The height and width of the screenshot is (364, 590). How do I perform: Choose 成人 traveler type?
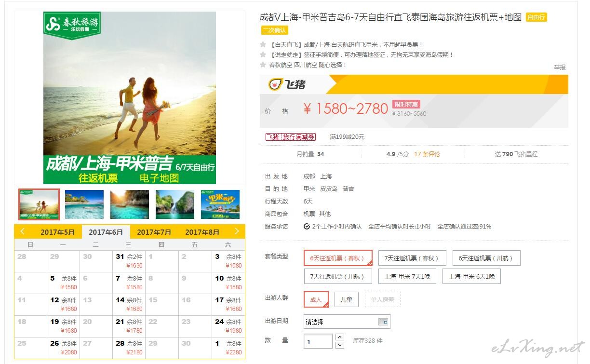click(x=316, y=299)
